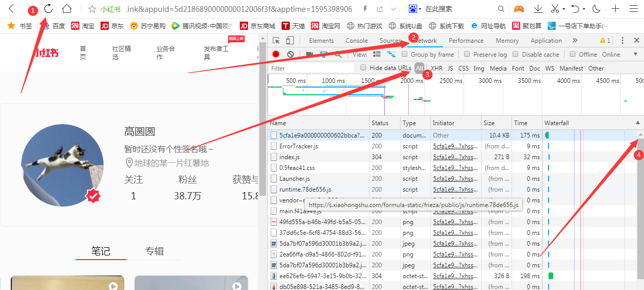Open the Online throttling dropdown arrow
The image size is (644, 290).
635,54
